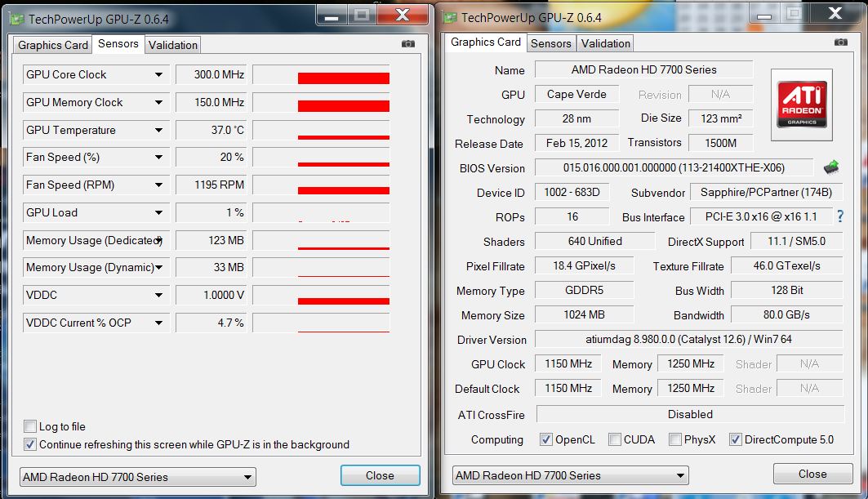
Task: Toggle the PhysX checkbox
Action: click(x=674, y=439)
